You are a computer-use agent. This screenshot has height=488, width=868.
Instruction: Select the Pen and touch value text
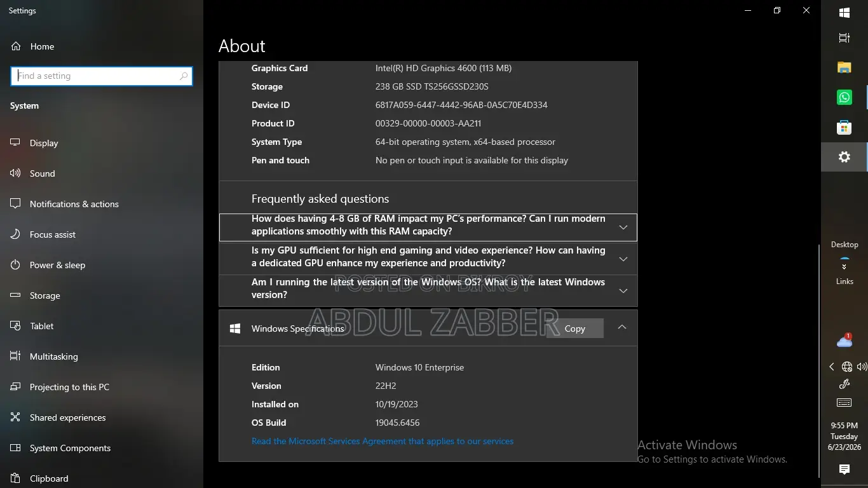(x=471, y=160)
